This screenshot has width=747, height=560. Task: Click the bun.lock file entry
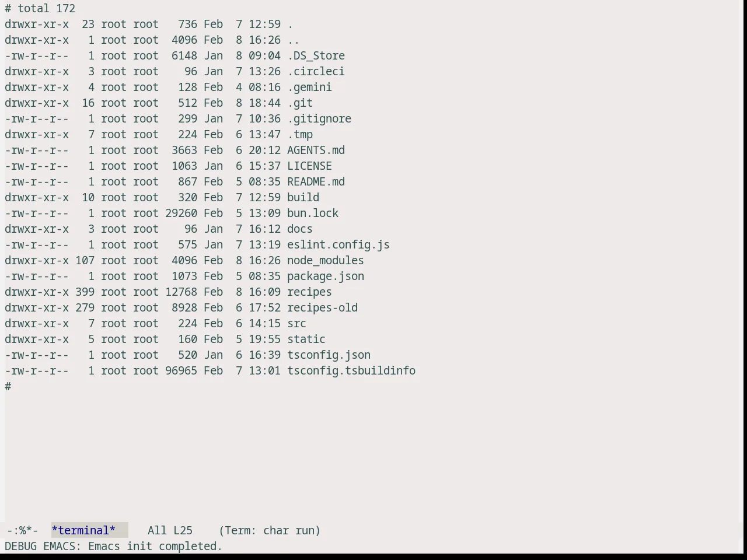pos(313,213)
